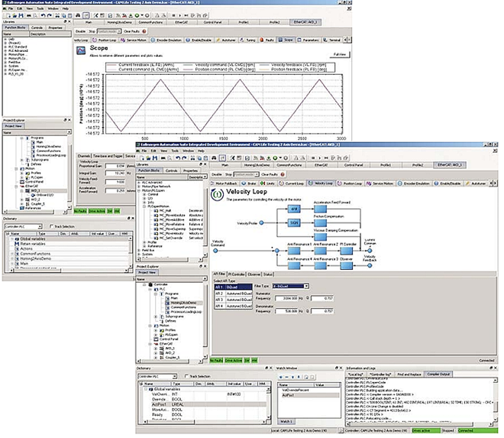Image resolution: width=504 pixels, height=438 pixels.
Task: Expand the PLC Advanced library node
Action: tap(139, 183)
